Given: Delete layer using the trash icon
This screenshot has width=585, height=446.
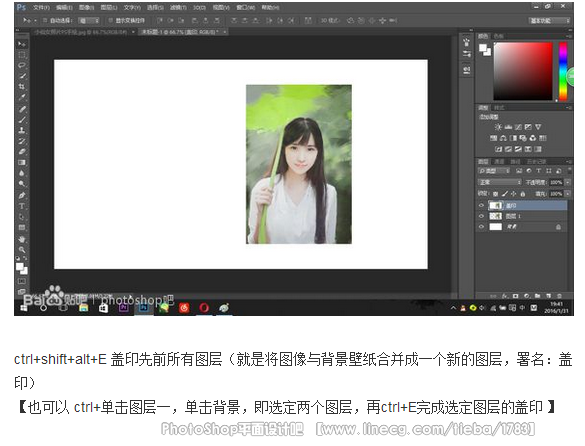Looking at the screenshot, I should (559, 296).
